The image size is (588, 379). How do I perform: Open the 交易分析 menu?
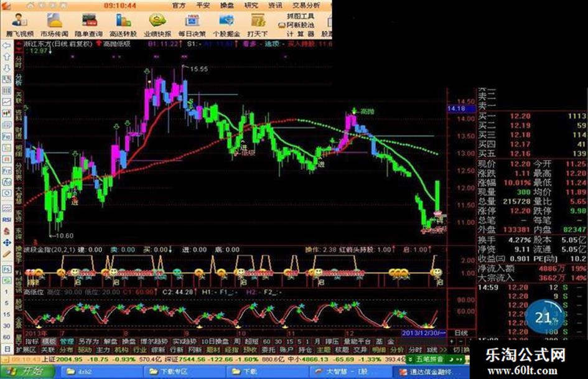306,5
